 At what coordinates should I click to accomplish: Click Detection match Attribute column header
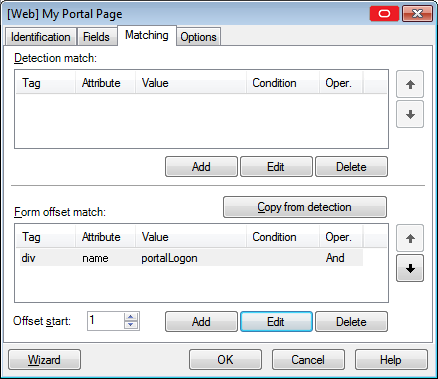(x=106, y=83)
